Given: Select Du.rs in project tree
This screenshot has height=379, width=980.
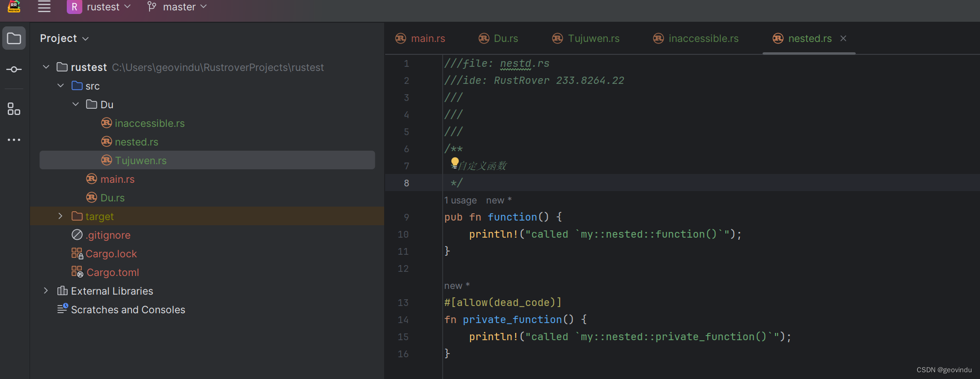Looking at the screenshot, I should pyautogui.click(x=112, y=198).
